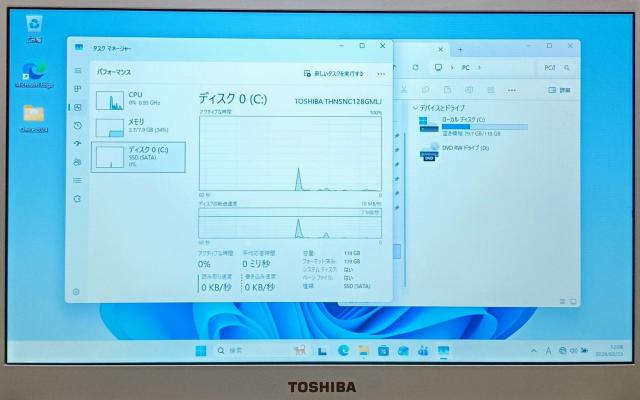Click the disk active time graph

290,153
